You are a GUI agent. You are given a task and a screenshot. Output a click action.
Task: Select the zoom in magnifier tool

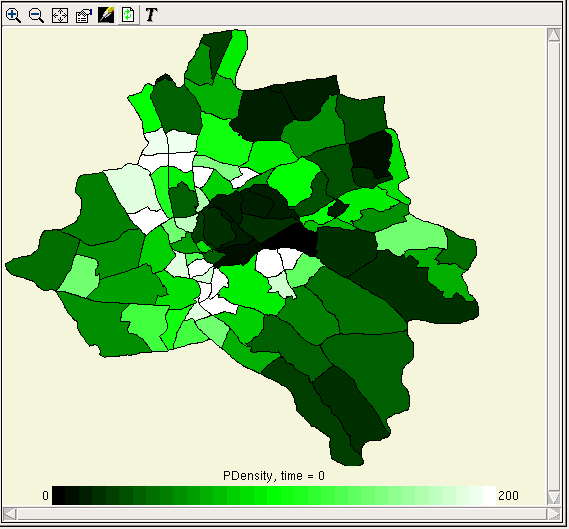13,15
